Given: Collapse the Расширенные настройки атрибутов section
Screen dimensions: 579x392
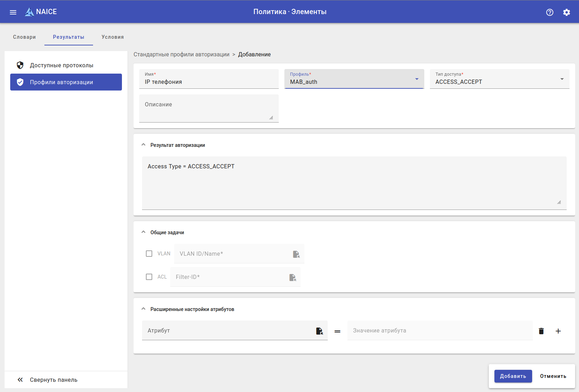Looking at the screenshot, I should (143, 309).
